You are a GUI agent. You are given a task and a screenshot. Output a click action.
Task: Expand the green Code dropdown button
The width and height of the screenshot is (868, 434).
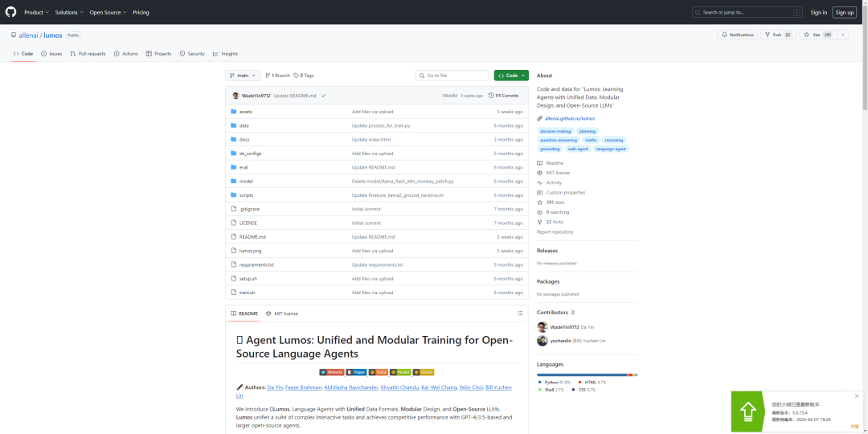click(x=511, y=76)
